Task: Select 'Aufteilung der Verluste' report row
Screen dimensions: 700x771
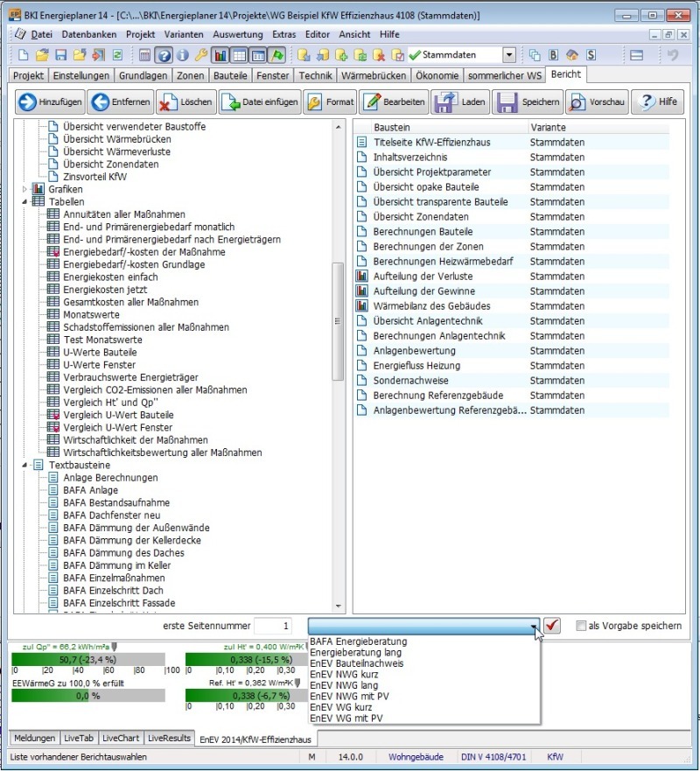Action: (511, 277)
